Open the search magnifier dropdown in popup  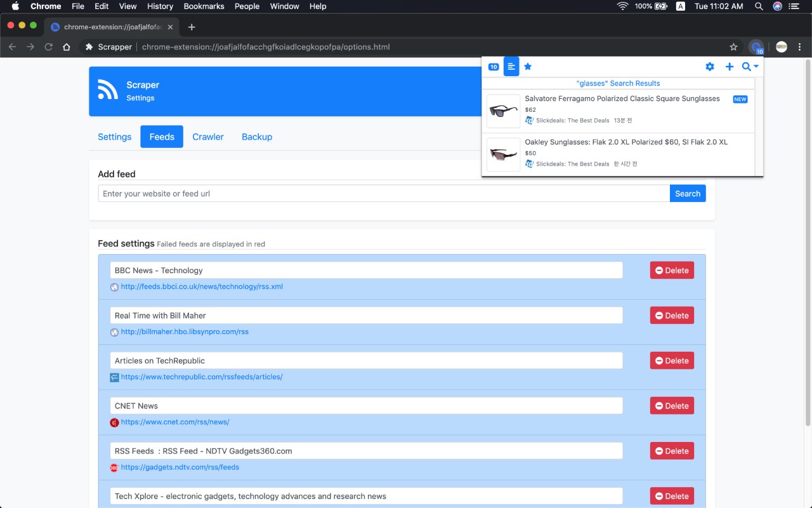pyautogui.click(x=750, y=67)
